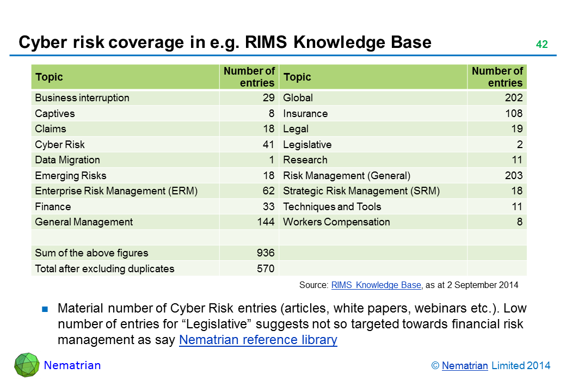This screenshot has width=566, height=392.
Task: Open the RIMS Knowledge Base source link
Action: (x=376, y=285)
